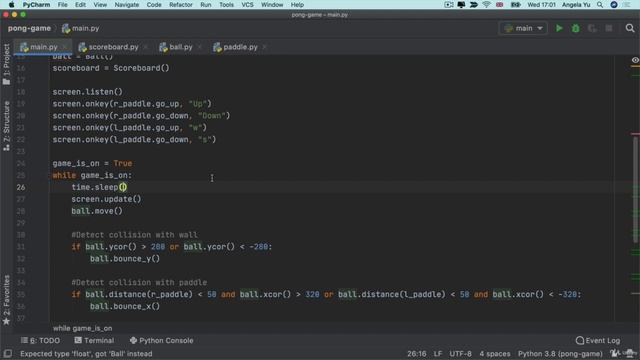Run the main configuration with green play
Screen dimensions: 640x360
559,28
